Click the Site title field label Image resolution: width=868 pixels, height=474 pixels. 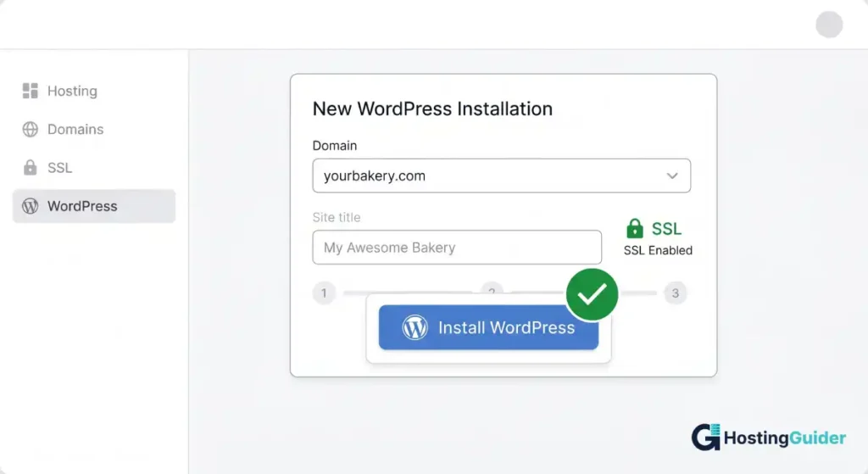coord(336,217)
